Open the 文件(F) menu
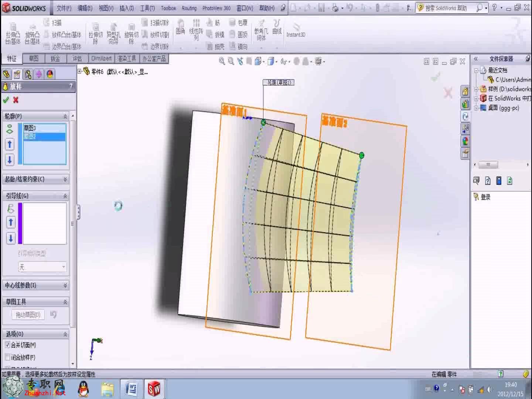This screenshot has width=532, height=399. [x=64, y=8]
